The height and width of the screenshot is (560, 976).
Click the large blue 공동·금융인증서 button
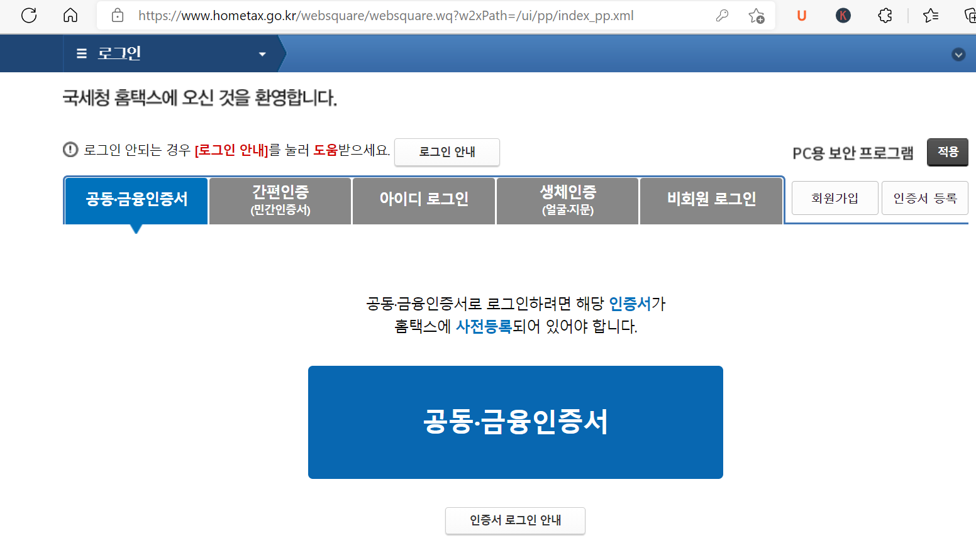coord(516,422)
